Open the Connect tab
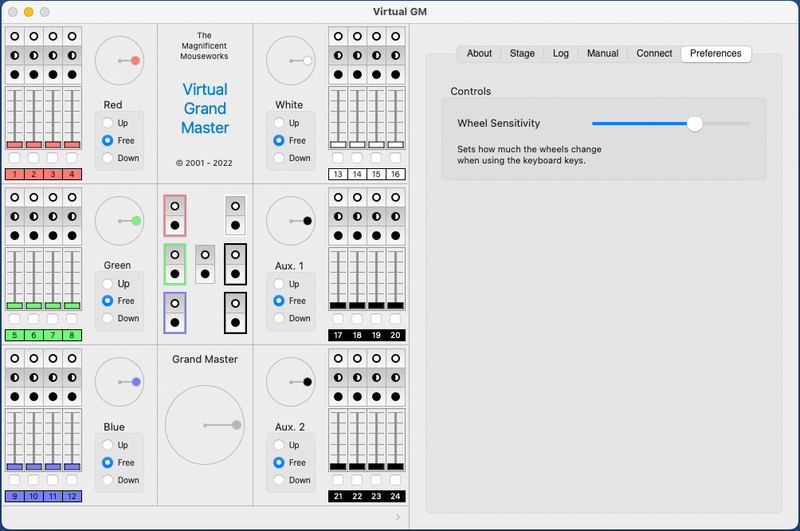800x531 pixels. [x=654, y=53]
